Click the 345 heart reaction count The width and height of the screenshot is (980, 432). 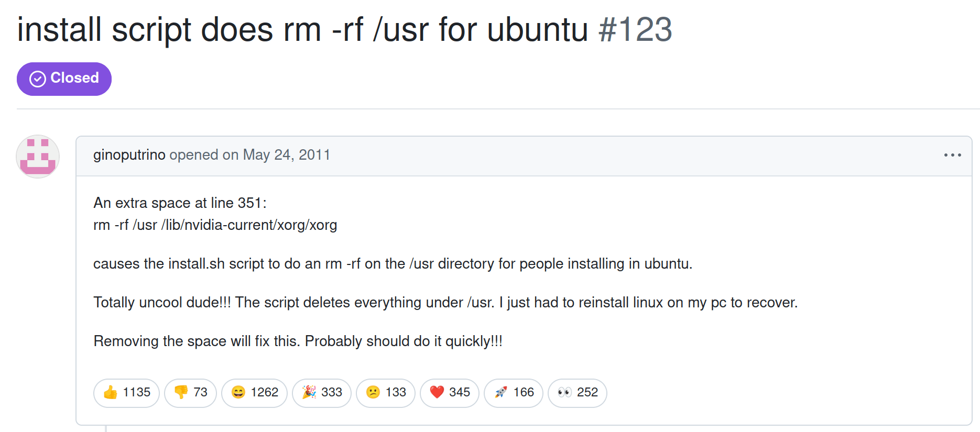[x=460, y=392]
